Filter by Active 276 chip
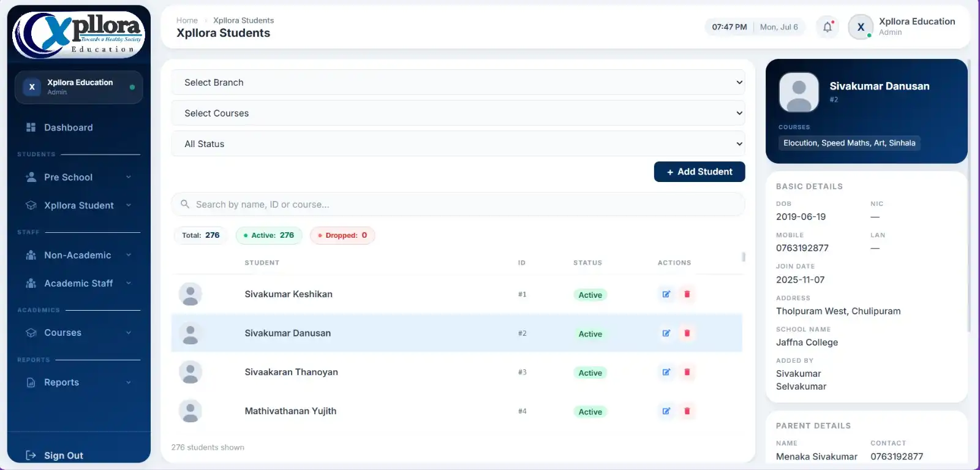 (269, 235)
